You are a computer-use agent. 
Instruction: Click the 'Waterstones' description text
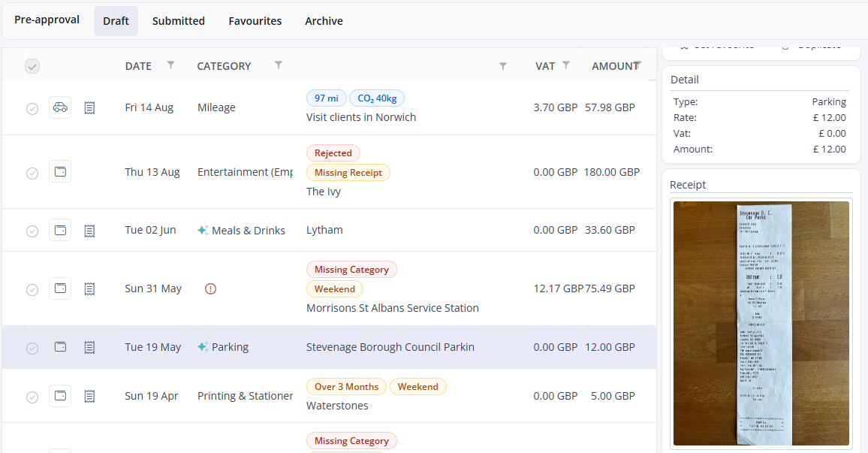coord(337,406)
